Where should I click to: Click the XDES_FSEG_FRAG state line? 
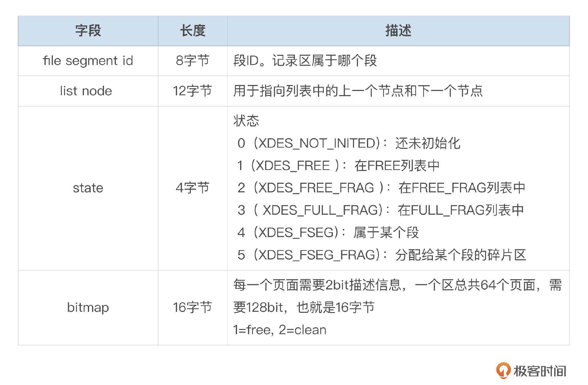(382, 255)
